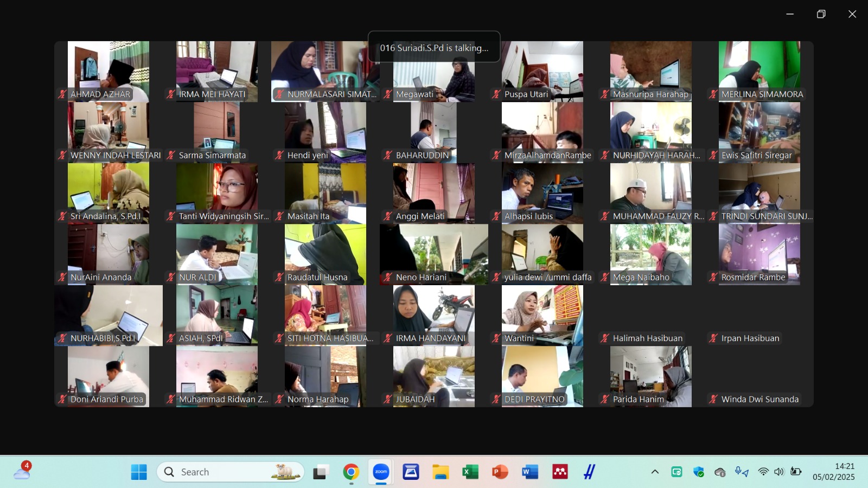Open the green tray app icon
The height and width of the screenshot is (488, 868).
[x=676, y=472]
